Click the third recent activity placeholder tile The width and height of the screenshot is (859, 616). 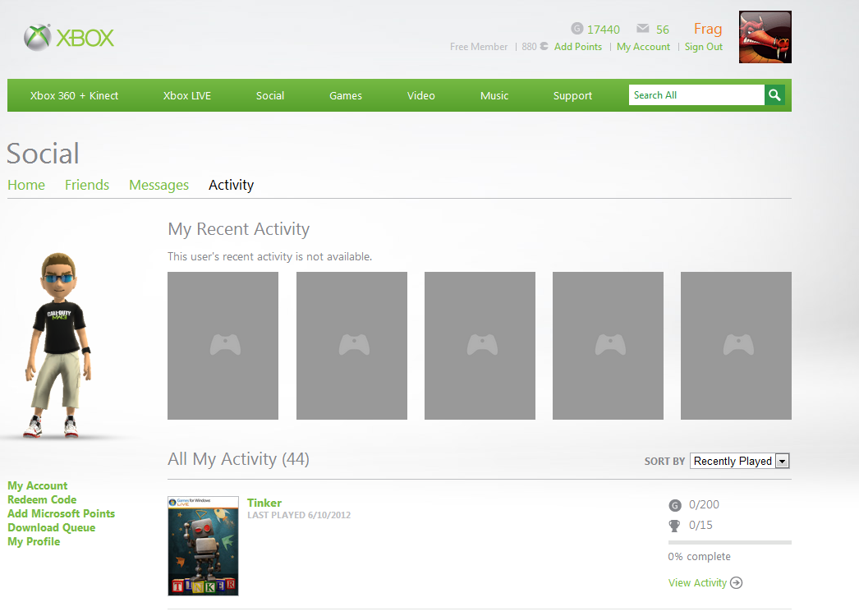pos(480,346)
